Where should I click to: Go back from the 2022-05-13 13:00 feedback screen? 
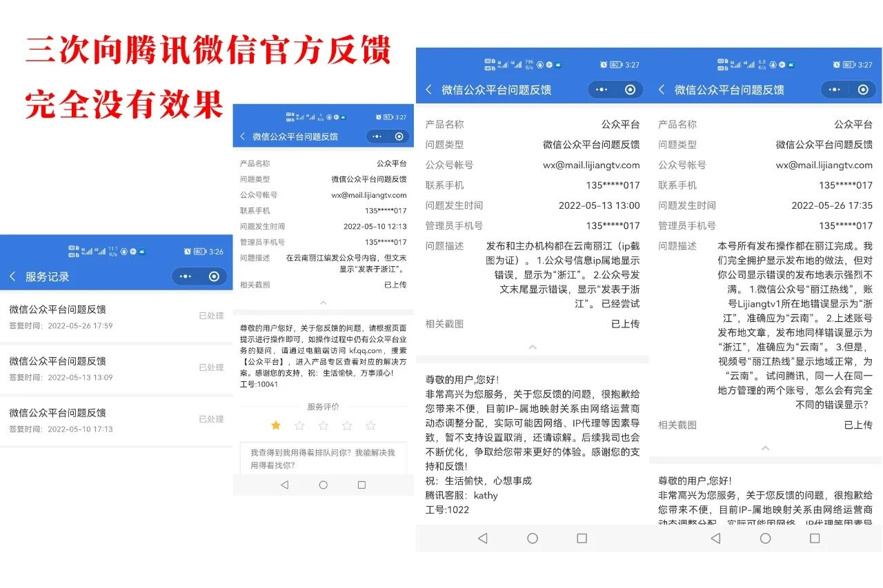coord(428,90)
